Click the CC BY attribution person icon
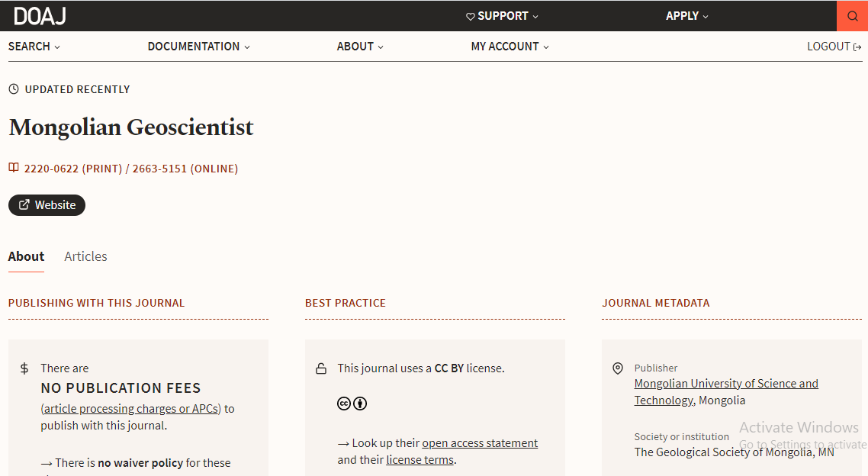The width and height of the screenshot is (868, 476). (x=360, y=404)
